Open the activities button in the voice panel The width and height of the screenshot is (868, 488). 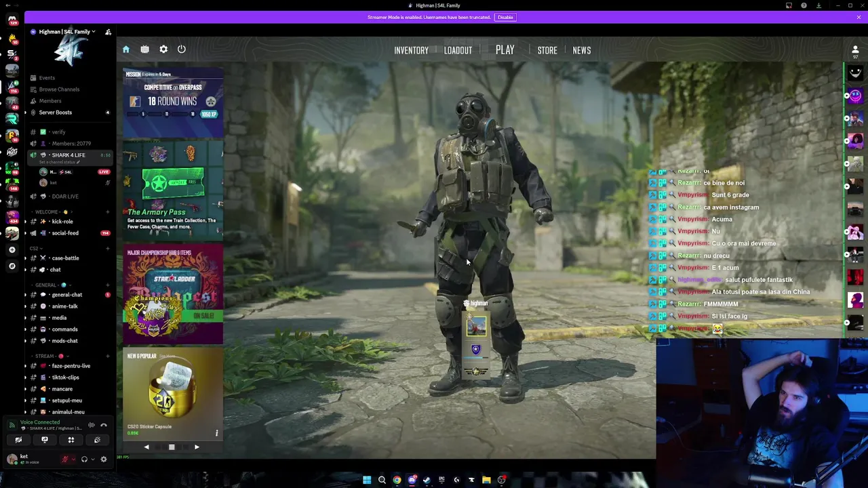click(x=71, y=440)
